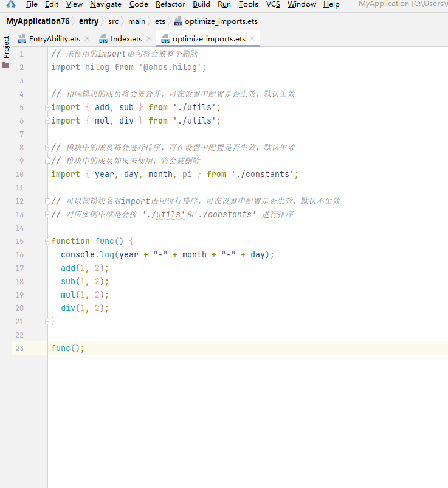Click the ETS file icon on EntryAbility.ets tab
This screenshot has height=488, width=448.
click(x=22, y=39)
